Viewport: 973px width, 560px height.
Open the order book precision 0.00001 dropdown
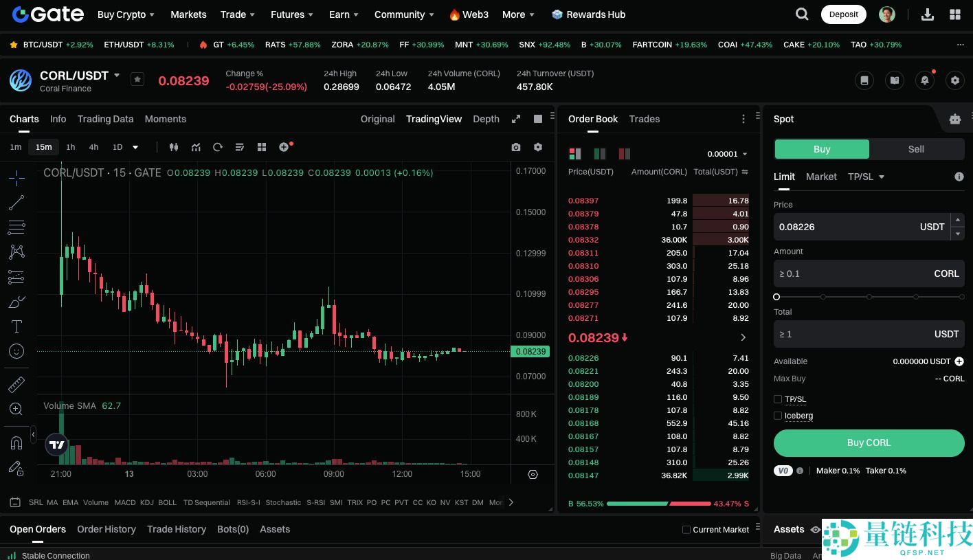(x=728, y=154)
